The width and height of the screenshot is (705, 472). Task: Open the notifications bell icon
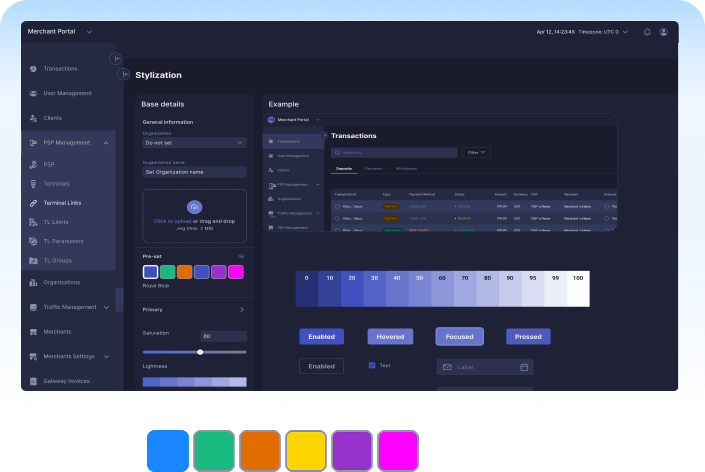pyautogui.click(x=647, y=32)
